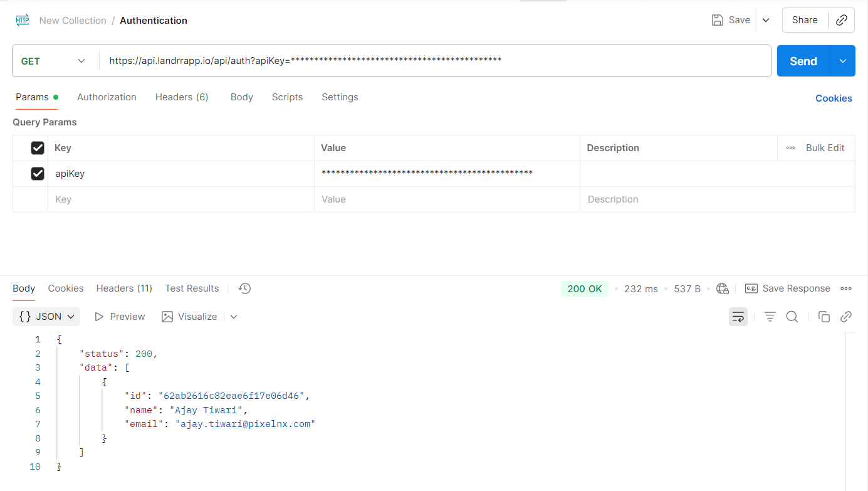Open the response more options ellipsis
The width and height of the screenshot is (868, 491).
click(x=846, y=288)
